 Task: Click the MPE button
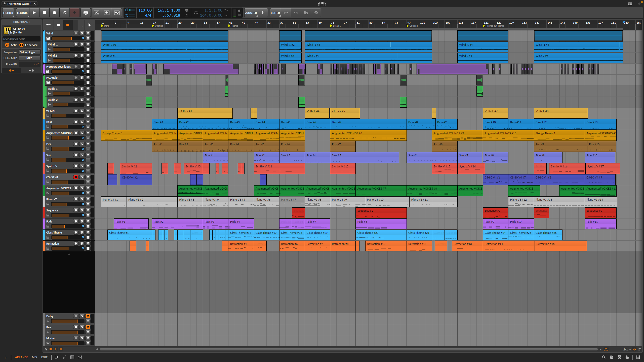pos(29,58)
